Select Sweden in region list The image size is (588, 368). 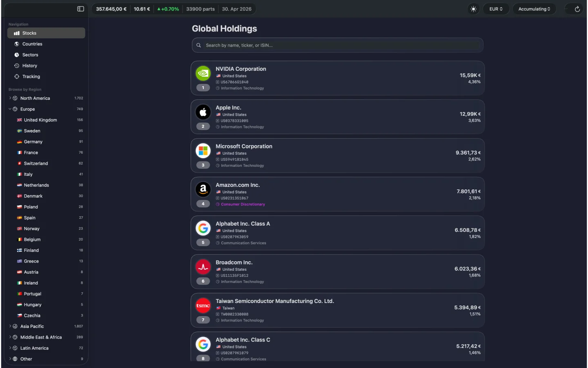point(46,131)
